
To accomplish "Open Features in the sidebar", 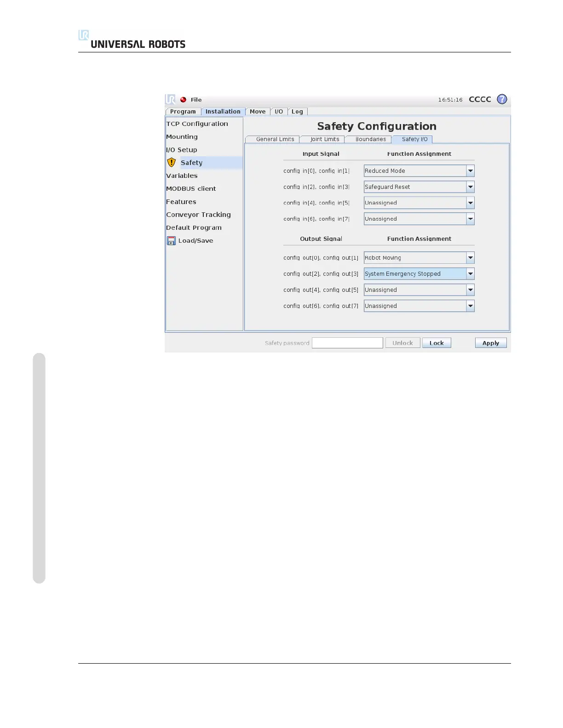I will (181, 202).
